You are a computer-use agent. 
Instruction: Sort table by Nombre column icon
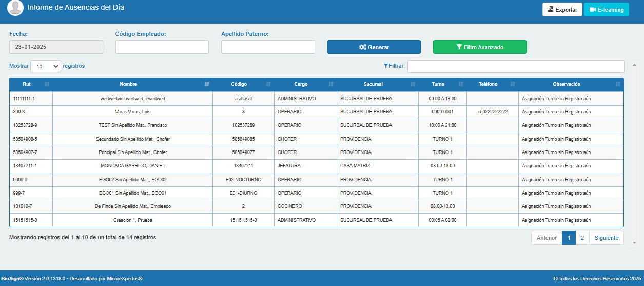[x=207, y=84]
